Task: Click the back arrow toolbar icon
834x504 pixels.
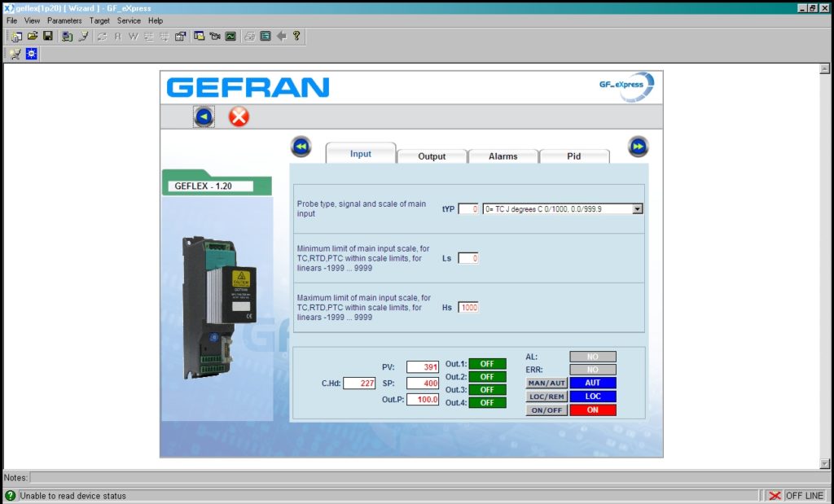Action: 280,36
